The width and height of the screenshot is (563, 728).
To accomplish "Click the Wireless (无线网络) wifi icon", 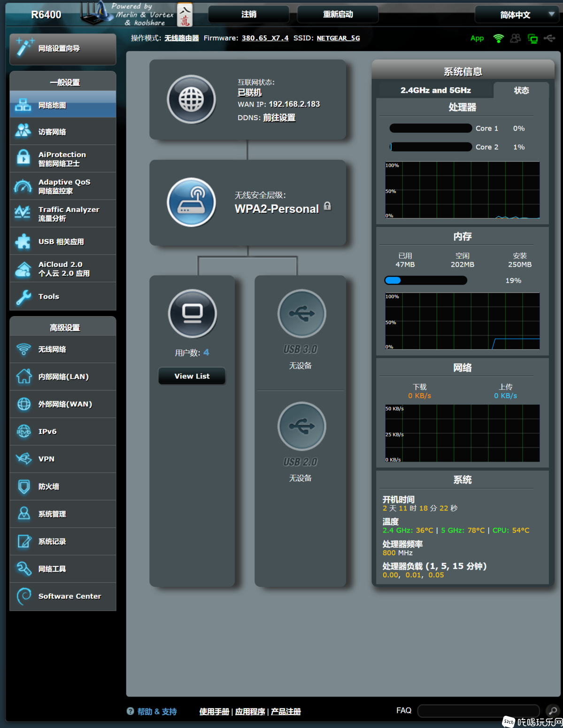I will tap(23, 349).
